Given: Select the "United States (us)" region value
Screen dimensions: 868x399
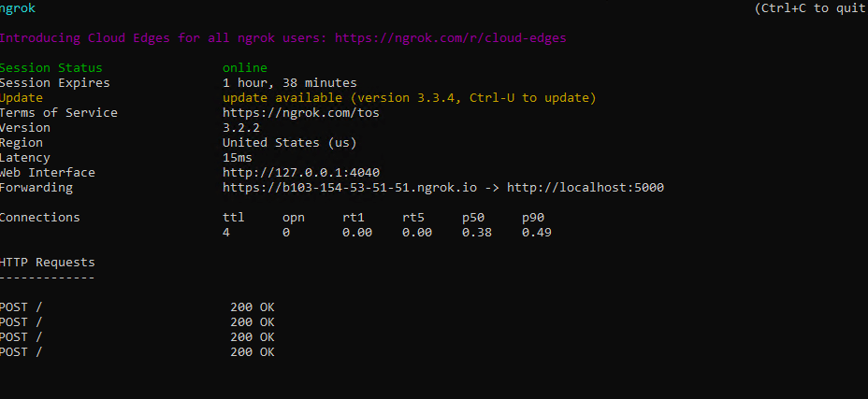Looking at the screenshot, I should (289, 143).
